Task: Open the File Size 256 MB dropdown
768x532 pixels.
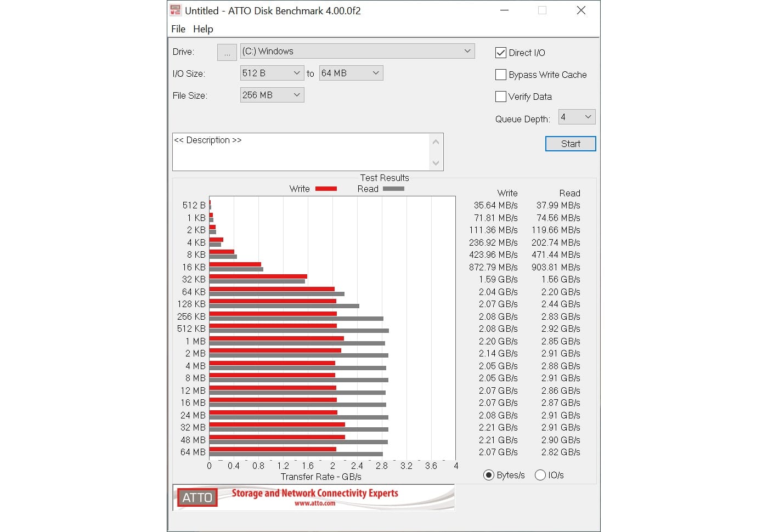Action: (x=272, y=95)
